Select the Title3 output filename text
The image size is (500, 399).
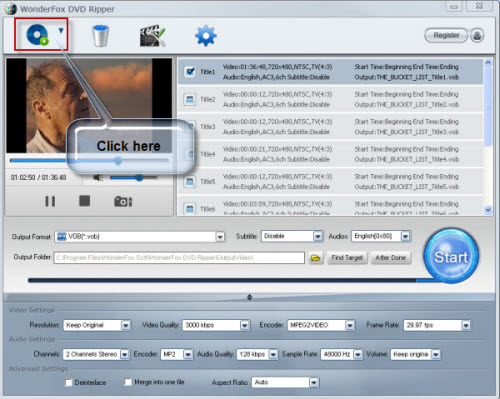click(x=407, y=132)
